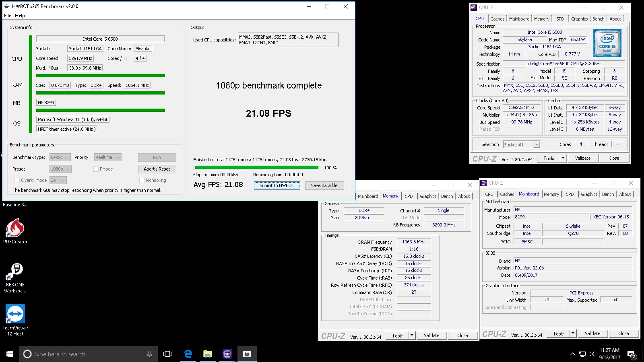644x362 pixels.
Task: Click HPET timer active (24.0 MHz) text
Action: tap(66, 129)
